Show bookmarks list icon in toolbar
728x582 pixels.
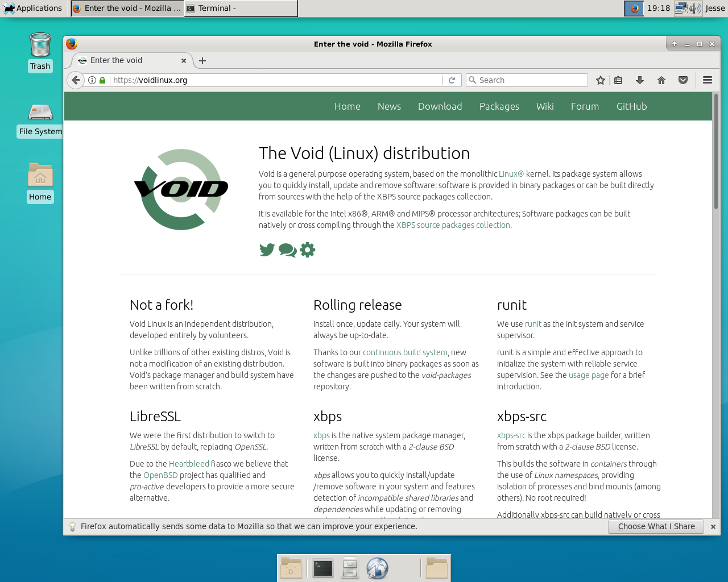point(618,80)
